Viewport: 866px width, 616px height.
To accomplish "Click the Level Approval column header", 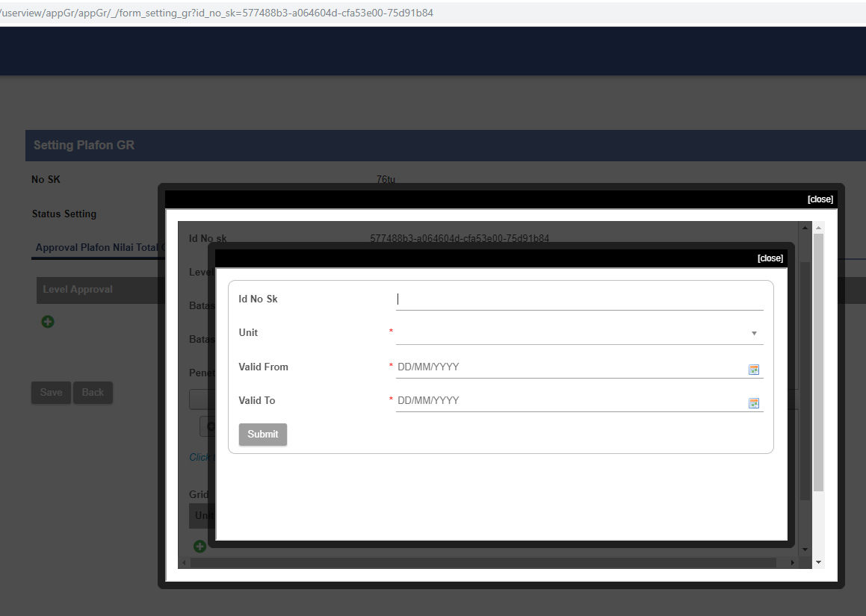I will pyautogui.click(x=78, y=289).
